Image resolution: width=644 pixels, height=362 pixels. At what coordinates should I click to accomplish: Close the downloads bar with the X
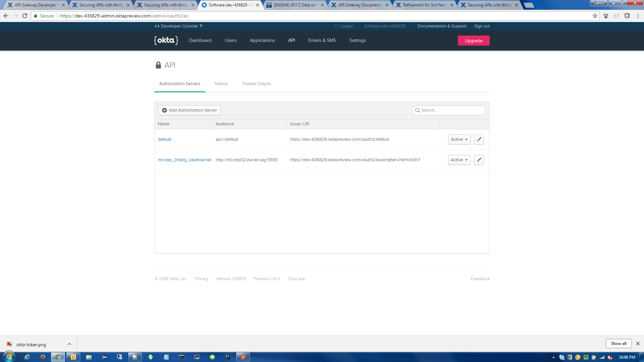tap(638, 344)
